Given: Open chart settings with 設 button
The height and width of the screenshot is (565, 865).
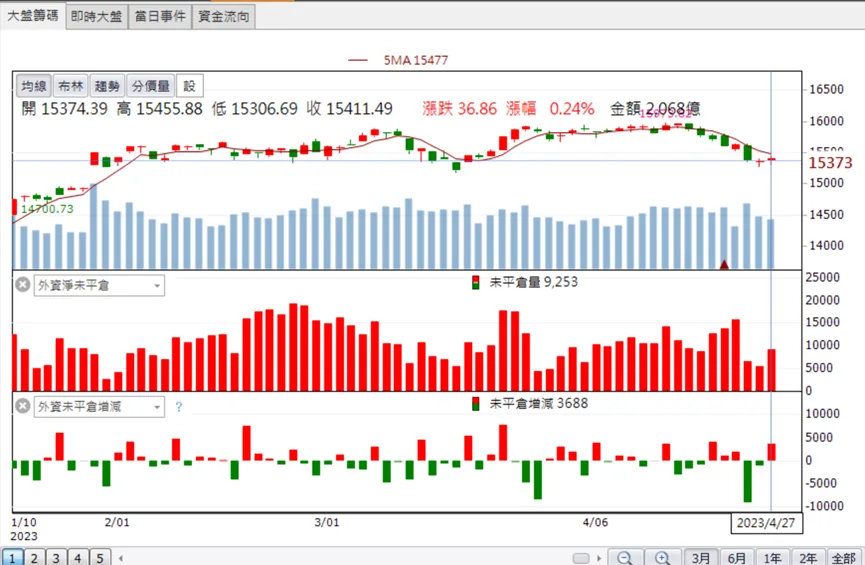Looking at the screenshot, I should pos(190,86).
